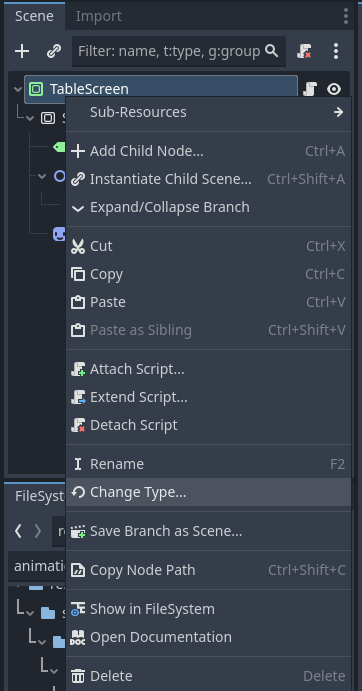
Task: Click the node filter input field
Action: (179, 52)
